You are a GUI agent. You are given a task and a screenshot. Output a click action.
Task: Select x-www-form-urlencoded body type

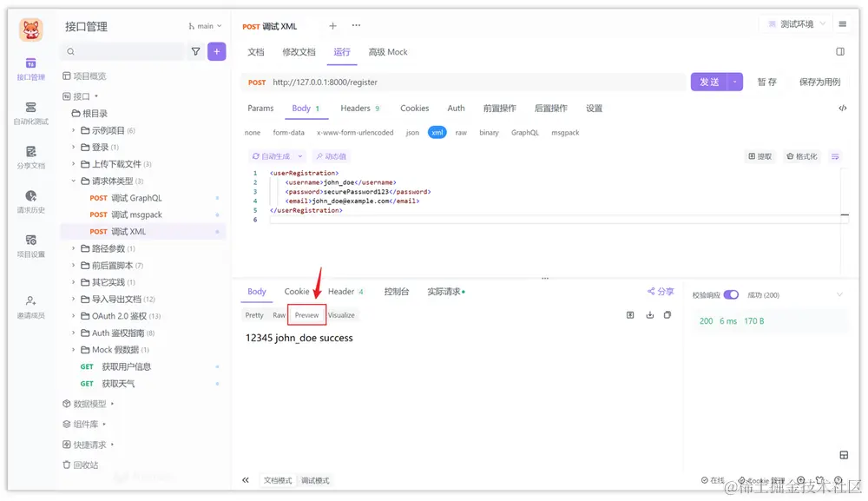[x=355, y=132]
